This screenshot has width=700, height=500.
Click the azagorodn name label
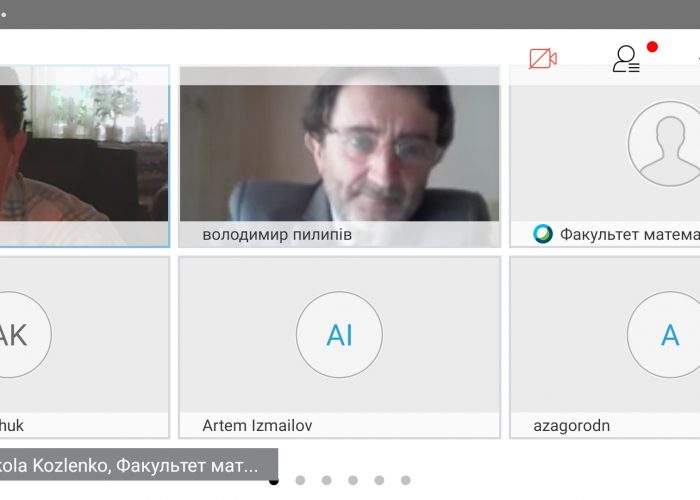coord(571,425)
